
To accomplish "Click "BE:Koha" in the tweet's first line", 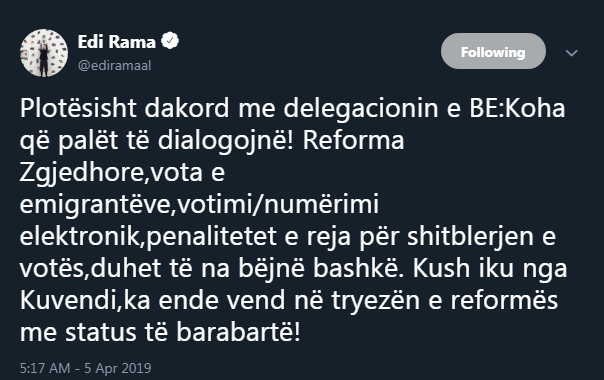I will (x=517, y=108).
